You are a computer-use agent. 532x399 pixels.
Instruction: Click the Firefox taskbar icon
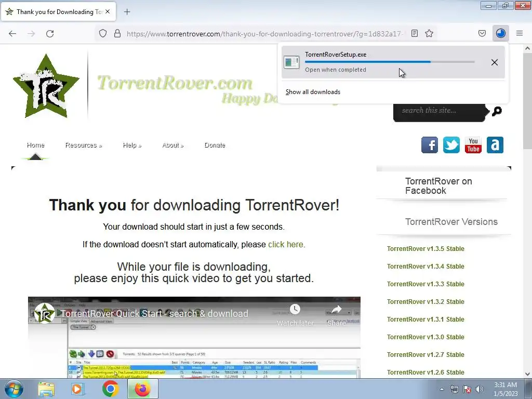[142, 389]
